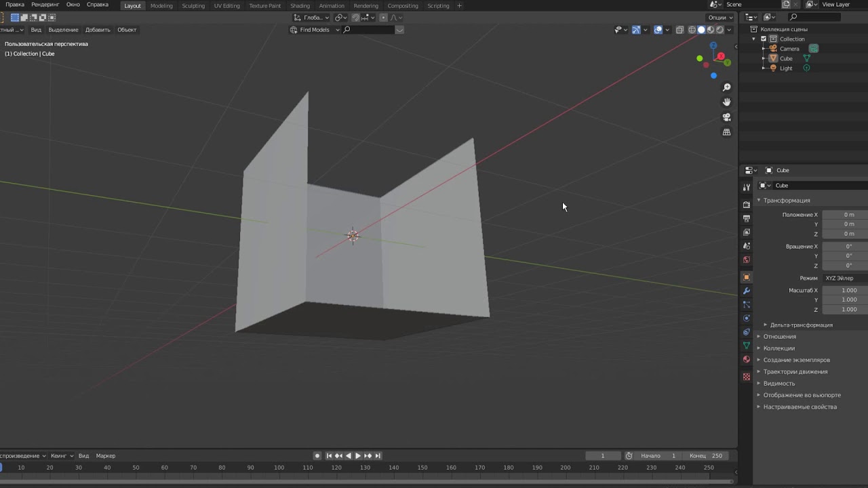Open the Modifiers properties tab (wrench)
The height and width of the screenshot is (488, 868).
[x=747, y=291]
